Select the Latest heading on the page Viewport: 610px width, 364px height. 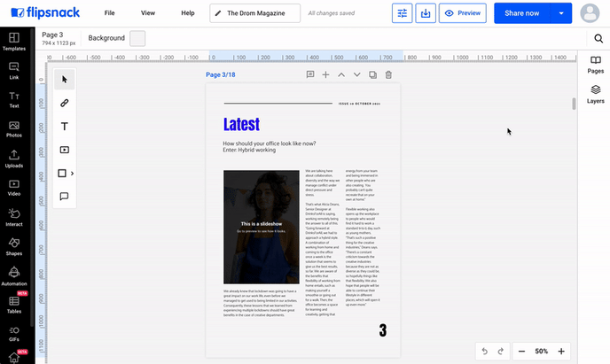coord(241,124)
